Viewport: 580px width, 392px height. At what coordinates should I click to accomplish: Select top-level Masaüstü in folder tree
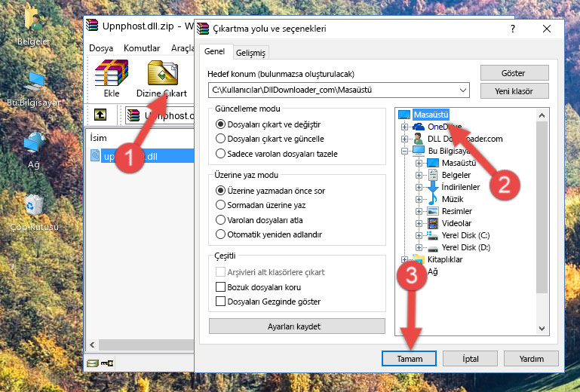click(431, 115)
